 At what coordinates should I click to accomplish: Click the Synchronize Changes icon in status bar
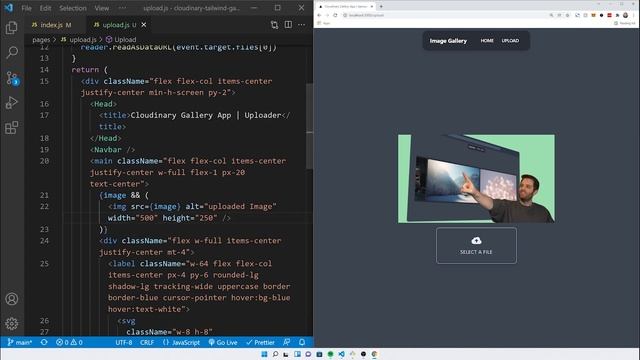[x=44, y=342]
